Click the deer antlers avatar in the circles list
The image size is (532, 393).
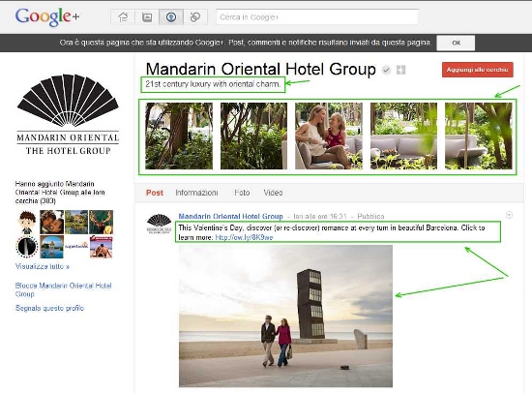[x=102, y=222]
